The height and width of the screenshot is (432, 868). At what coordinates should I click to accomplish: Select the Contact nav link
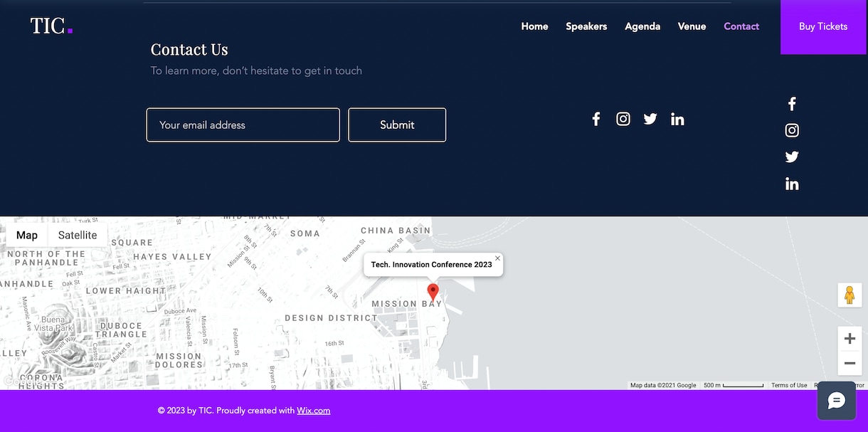[741, 26]
